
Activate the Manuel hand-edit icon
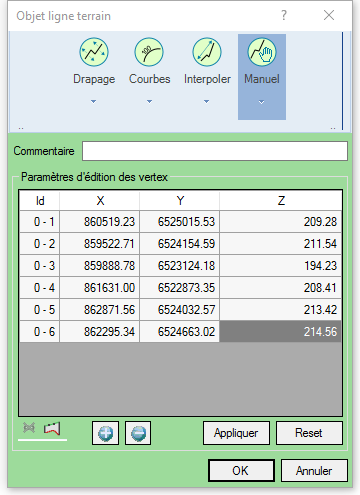click(262, 52)
